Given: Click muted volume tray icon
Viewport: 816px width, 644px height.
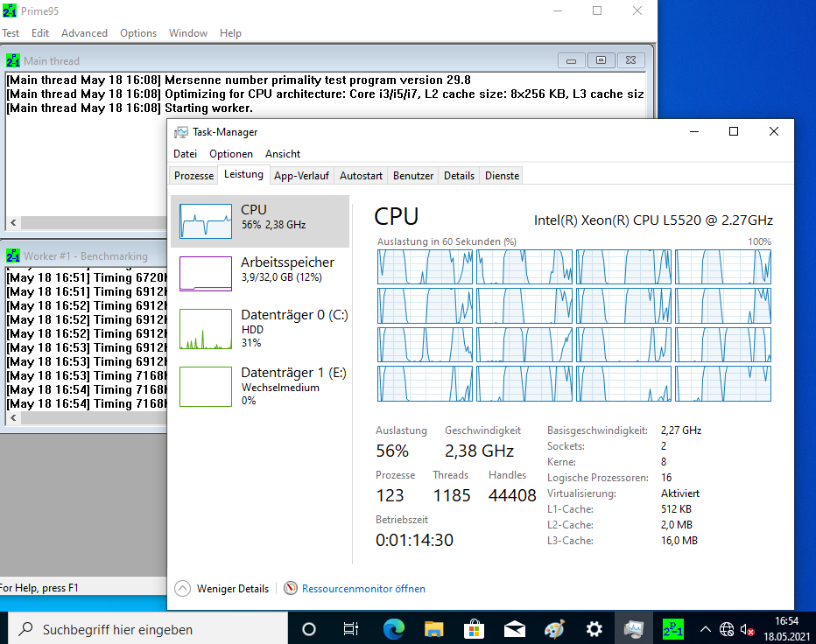Looking at the screenshot, I should 748,630.
